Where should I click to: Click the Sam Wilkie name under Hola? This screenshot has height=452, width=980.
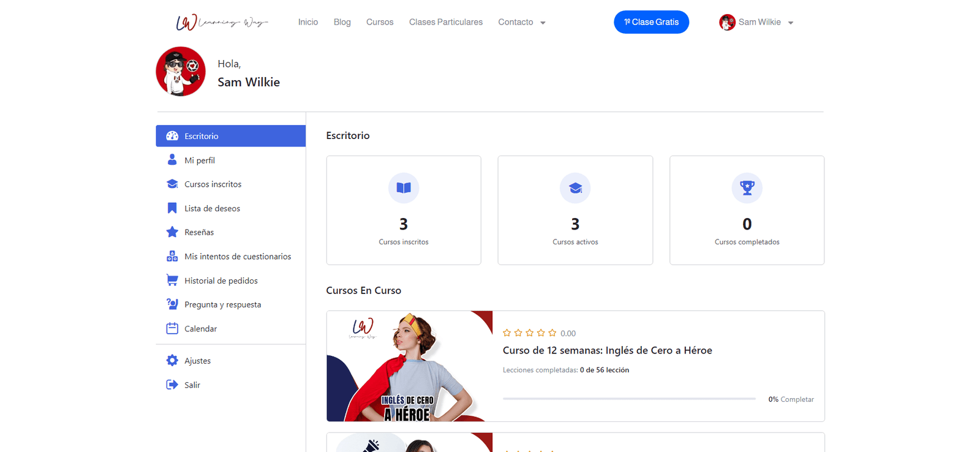[249, 82]
